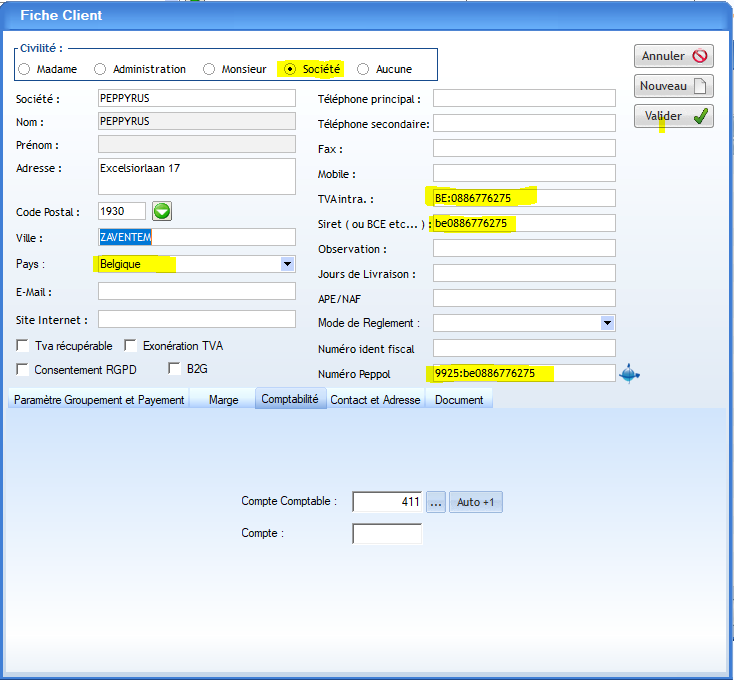734x680 pixels.
Task: Click the Peppol lookup icon beside Numéro Peppol
Action: [x=629, y=374]
